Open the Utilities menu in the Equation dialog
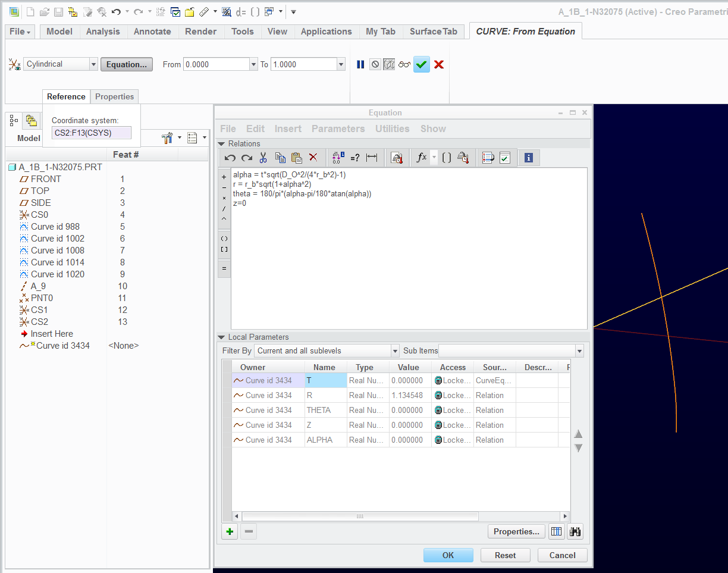Image resolution: width=728 pixels, height=573 pixels. coord(392,129)
